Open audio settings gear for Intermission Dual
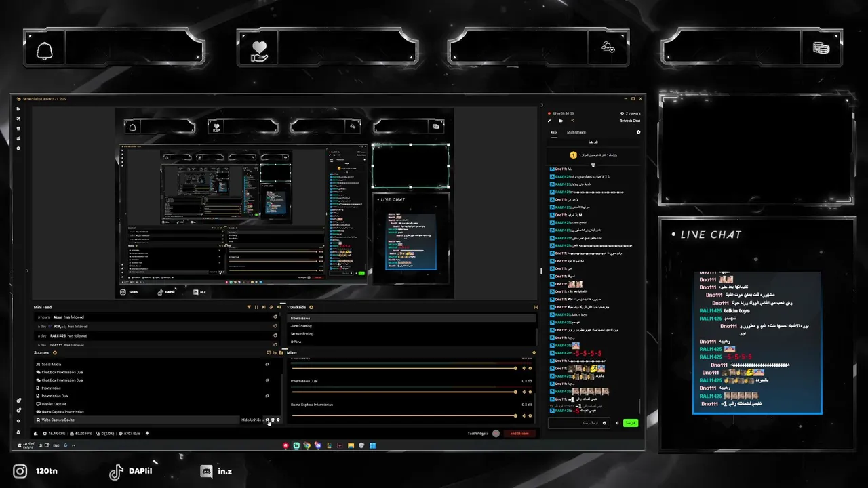Screen dimensions: 868x488 click(x=530, y=392)
